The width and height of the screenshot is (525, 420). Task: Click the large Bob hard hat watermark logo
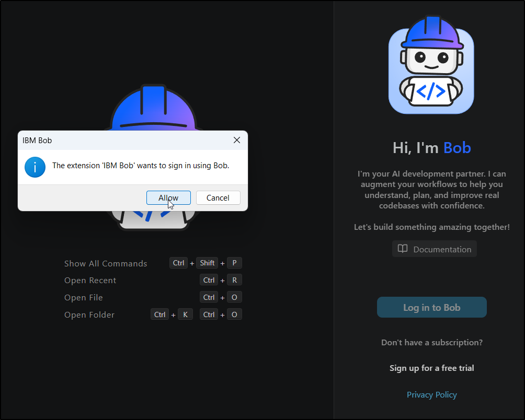coord(153,107)
